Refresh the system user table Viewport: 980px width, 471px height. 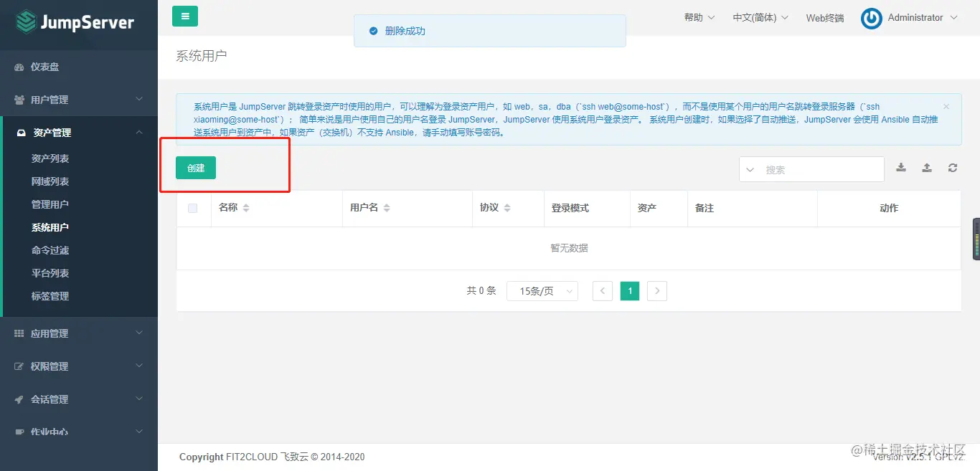[x=953, y=168]
